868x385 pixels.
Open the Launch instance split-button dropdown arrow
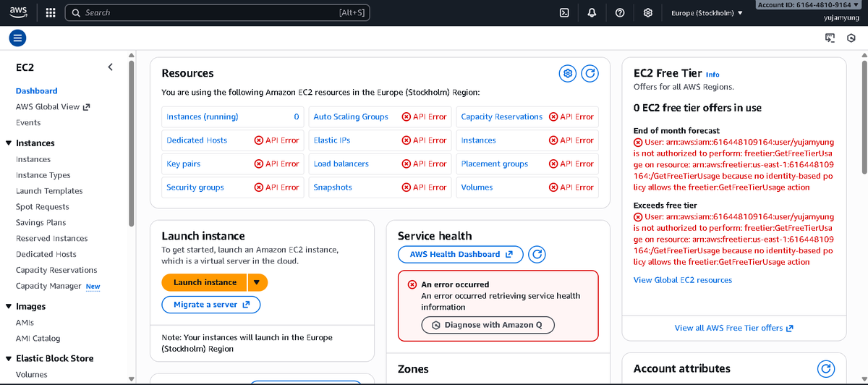257,282
